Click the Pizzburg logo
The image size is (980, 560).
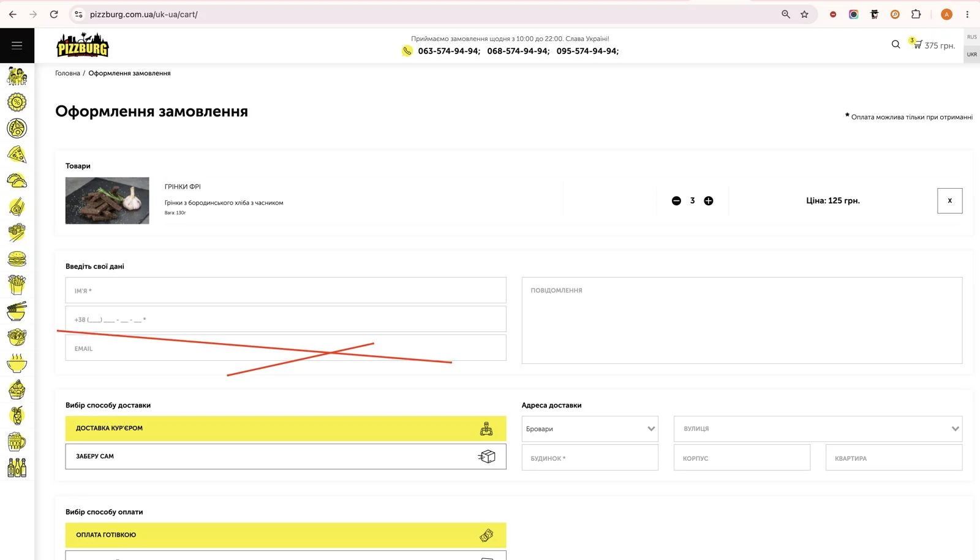[83, 46]
